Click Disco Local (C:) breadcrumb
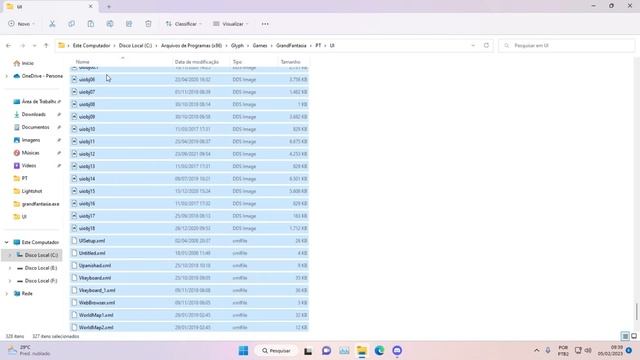640x360 pixels. [135, 46]
